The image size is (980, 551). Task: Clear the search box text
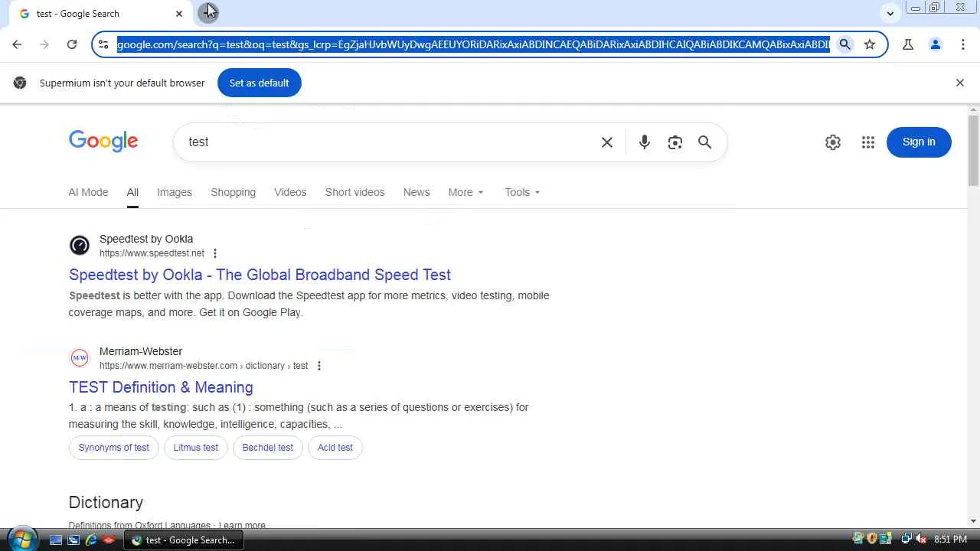607,142
